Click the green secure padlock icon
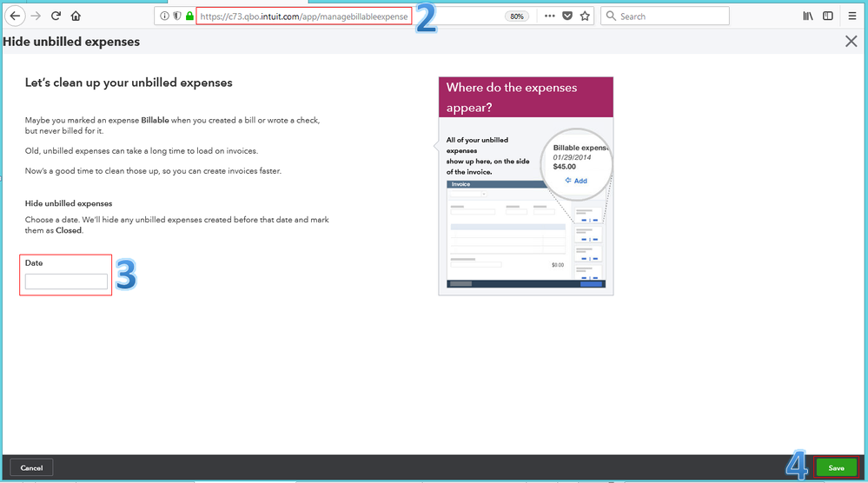Screen dimensions: 868x483 (x=189, y=16)
